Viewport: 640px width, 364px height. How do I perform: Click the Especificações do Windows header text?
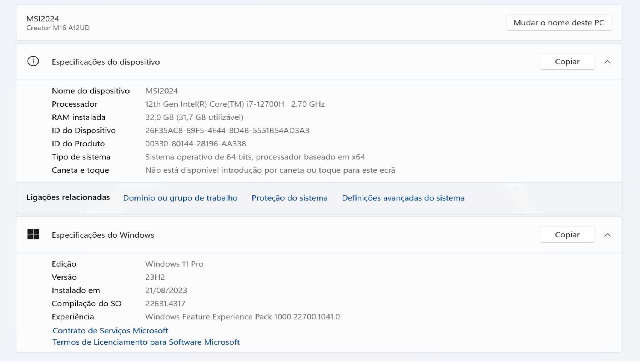coord(103,235)
